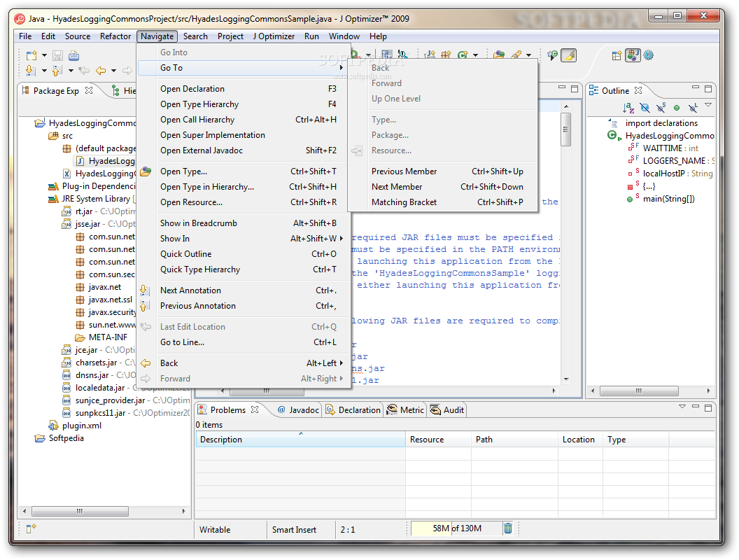Toggle Hide Non-Public Members in Outline
Viewport: 739px width, 560px height.
[677, 108]
